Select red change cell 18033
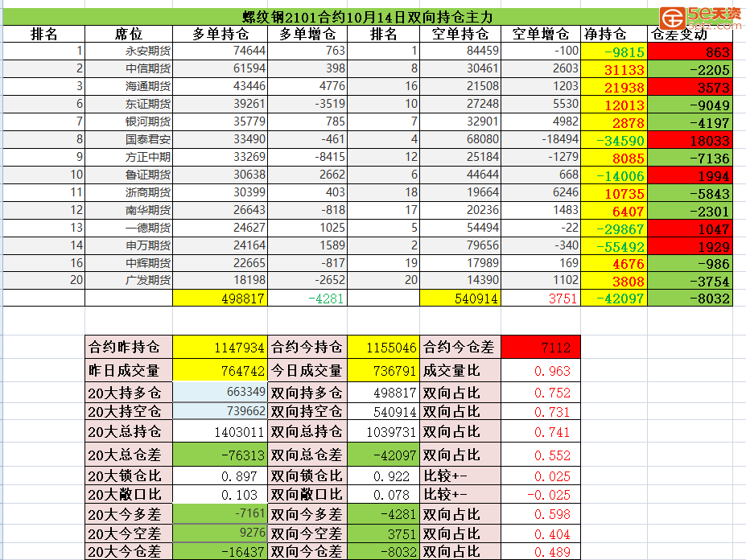The image size is (746, 560). point(690,139)
